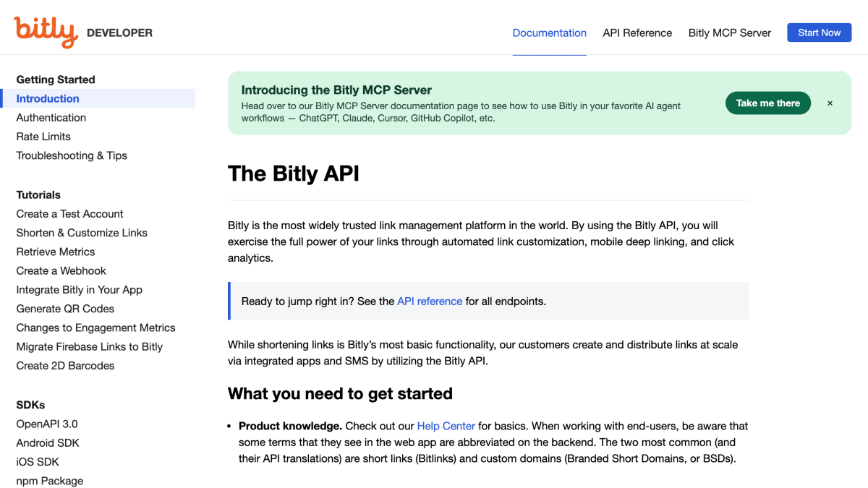Click the DEVELOPER text beside logo

(x=119, y=33)
